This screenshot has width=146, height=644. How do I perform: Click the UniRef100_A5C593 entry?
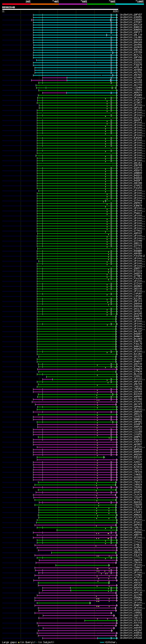(131, 75)
